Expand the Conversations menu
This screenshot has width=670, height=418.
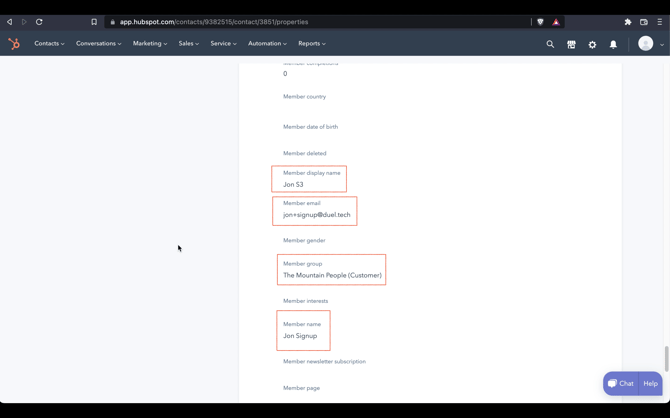pyautogui.click(x=98, y=44)
